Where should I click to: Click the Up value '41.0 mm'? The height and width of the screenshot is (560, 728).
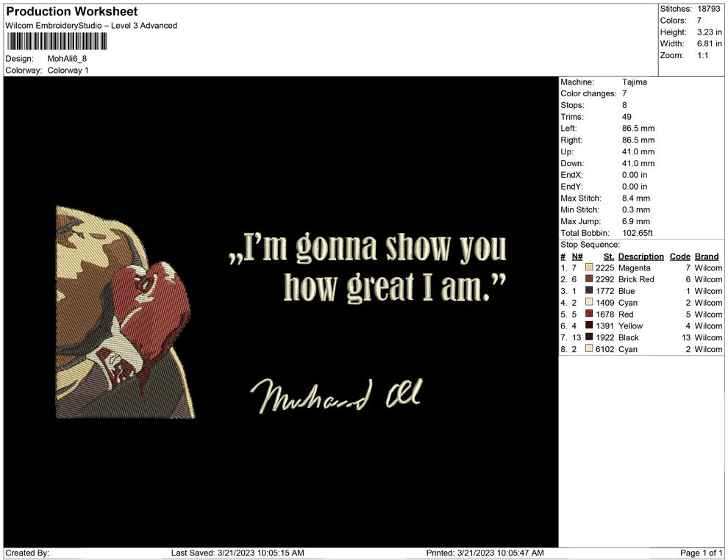tap(638, 151)
